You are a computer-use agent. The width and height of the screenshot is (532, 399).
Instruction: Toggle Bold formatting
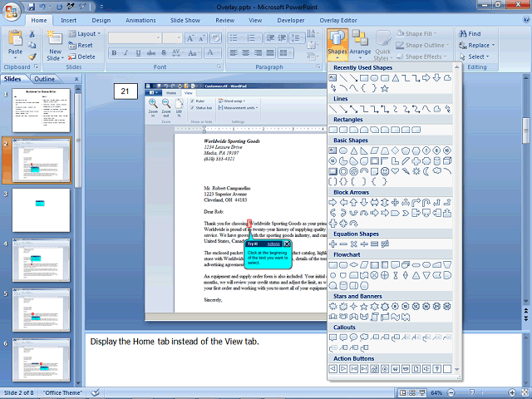pos(114,53)
